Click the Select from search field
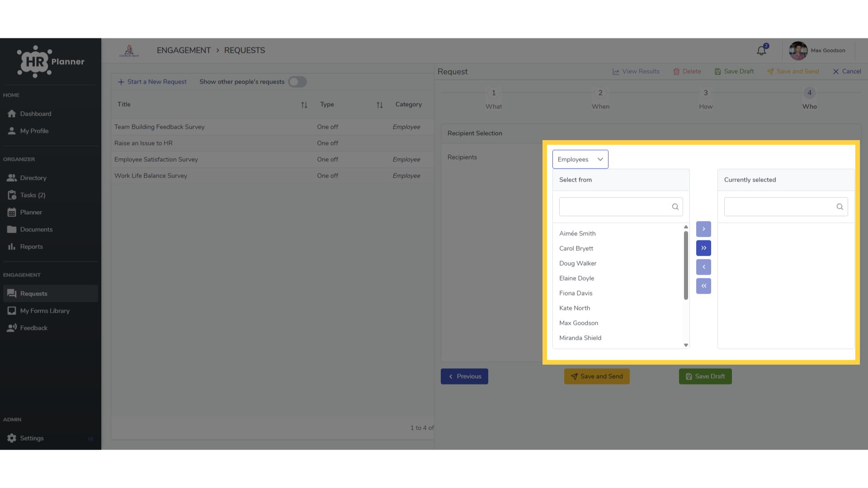868x488 pixels. pyautogui.click(x=621, y=207)
